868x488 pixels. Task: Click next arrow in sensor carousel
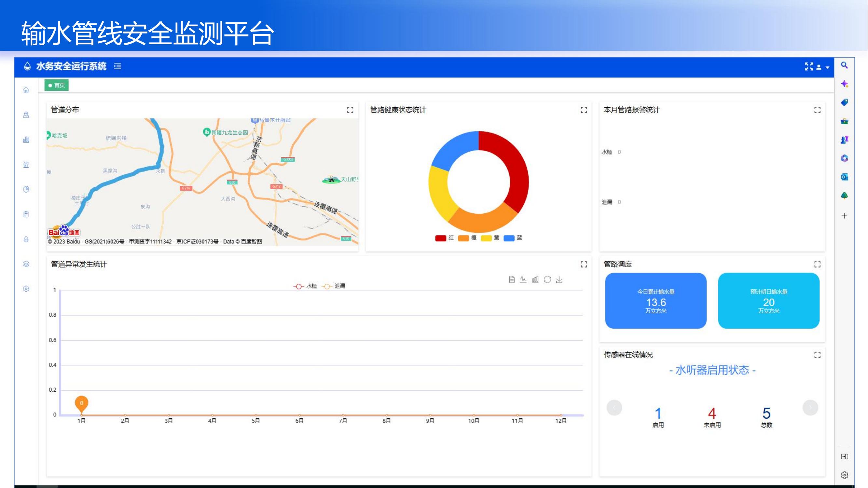pyautogui.click(x=810, y=408)
